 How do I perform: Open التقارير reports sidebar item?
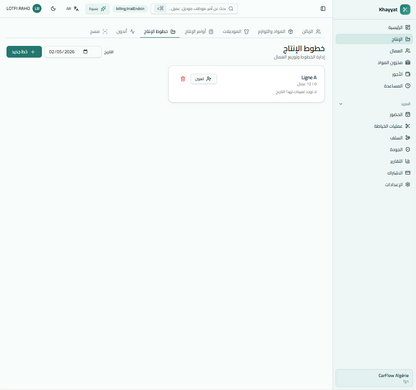tap(374, 161)
